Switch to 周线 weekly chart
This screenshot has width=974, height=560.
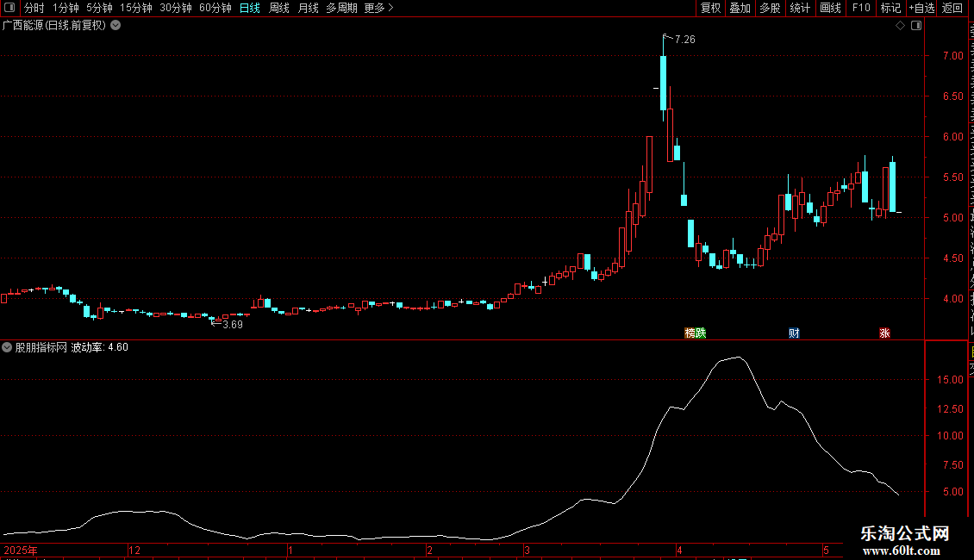(279, 8)
